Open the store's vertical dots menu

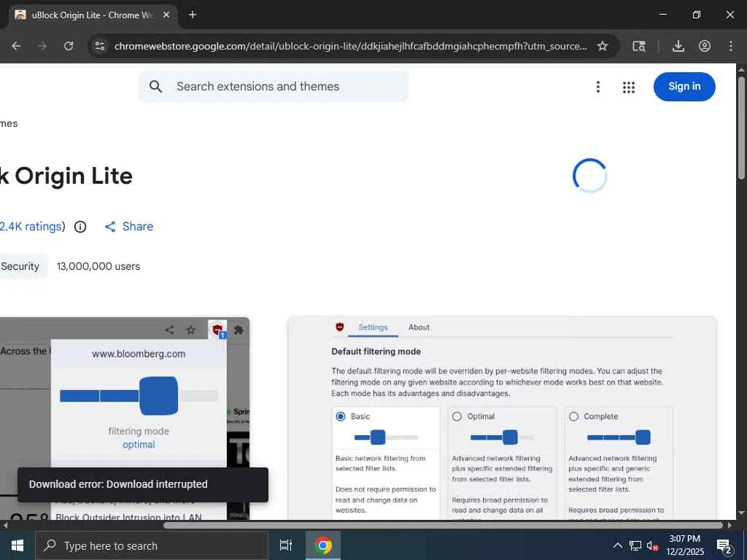598,87
